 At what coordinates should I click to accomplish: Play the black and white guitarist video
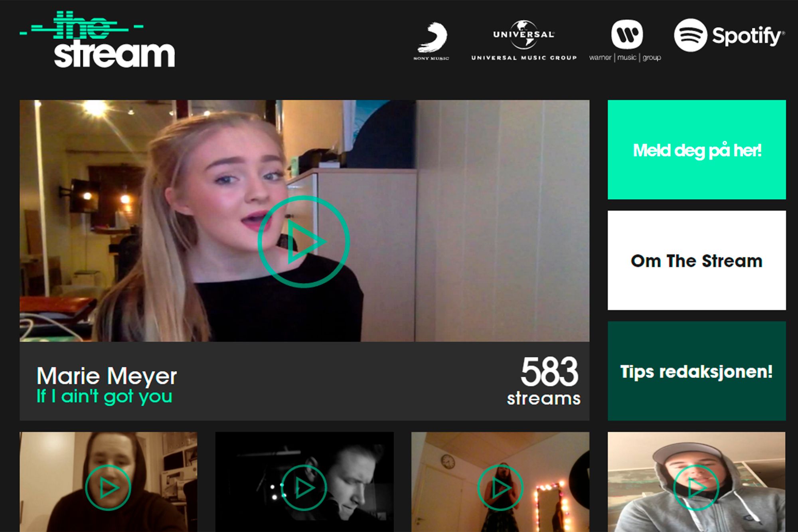[x=304, y=487]
